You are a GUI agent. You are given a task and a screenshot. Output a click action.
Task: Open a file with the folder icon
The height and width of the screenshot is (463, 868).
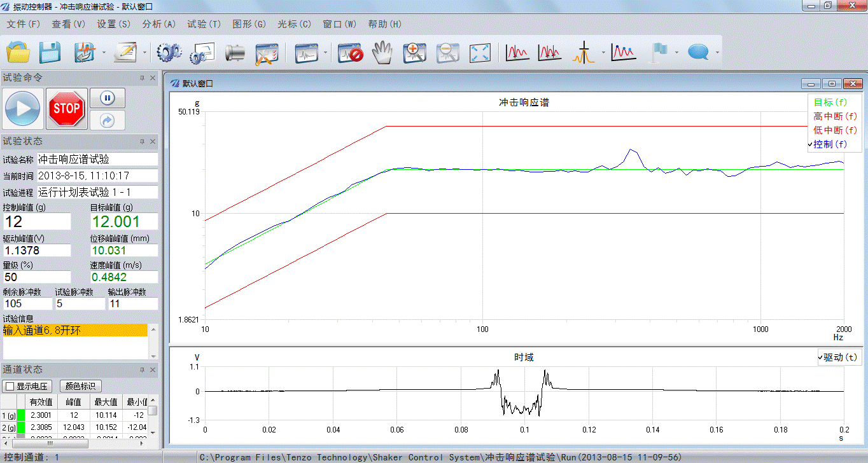coord(18,53)
